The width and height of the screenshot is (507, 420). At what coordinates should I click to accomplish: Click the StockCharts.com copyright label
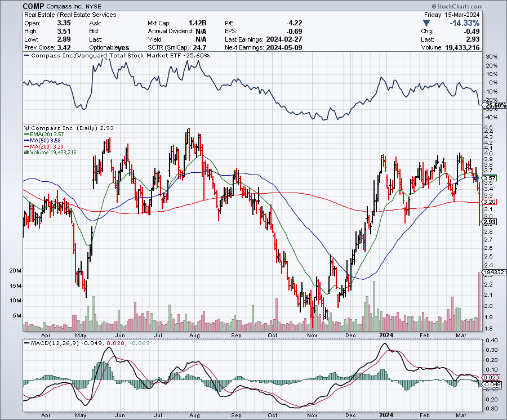(x=457, y=6)
